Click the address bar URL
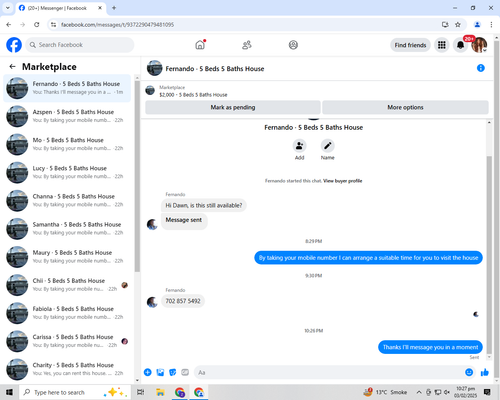 tap(117, 25)
